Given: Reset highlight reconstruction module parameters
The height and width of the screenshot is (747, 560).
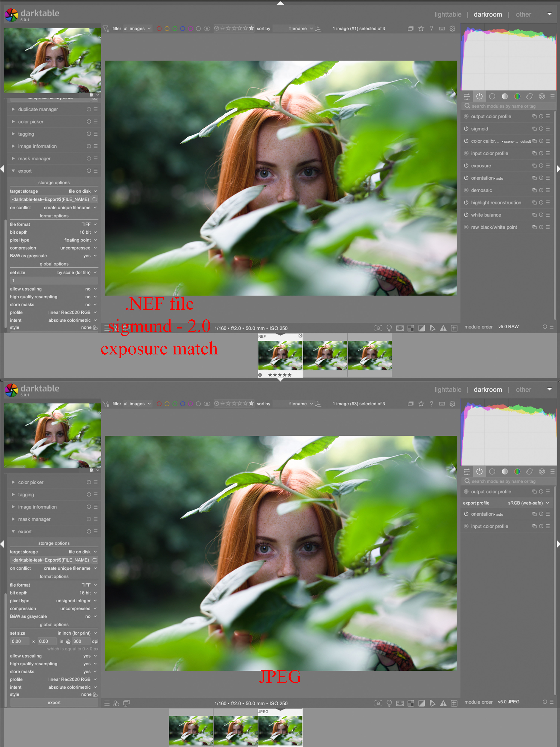Looking at the screenshot, I should pos(541,203).
